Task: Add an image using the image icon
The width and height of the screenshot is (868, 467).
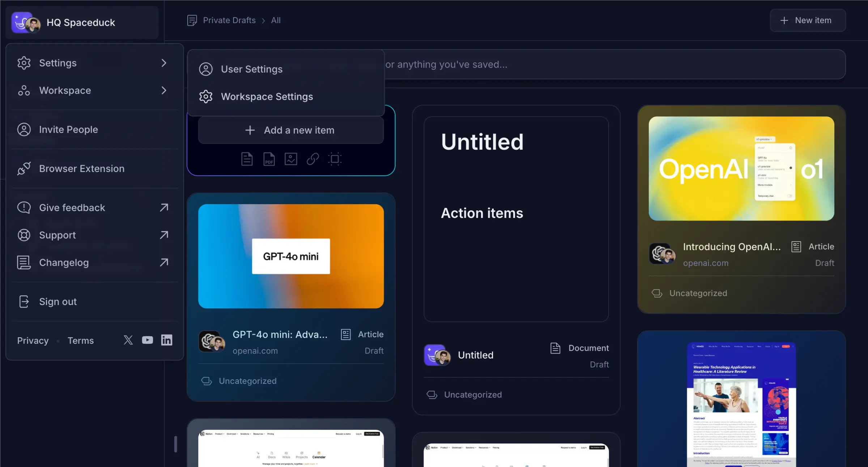Action: coord(291,159)
